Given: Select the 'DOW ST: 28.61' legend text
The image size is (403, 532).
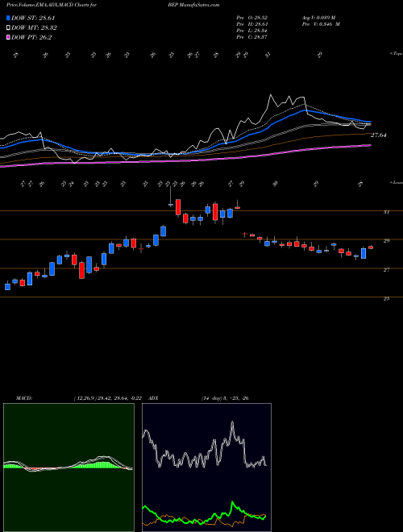Looking at the screenshot, I should pos(33,19).
